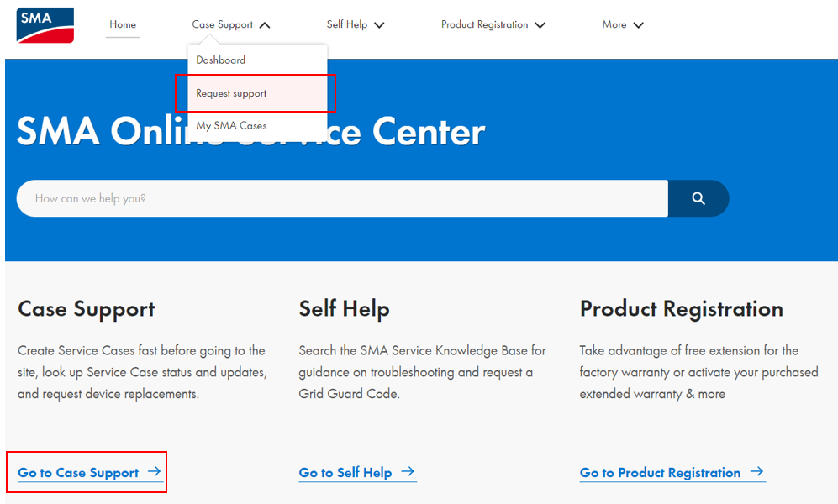Collapse the Case Support menu chevron
This screenshot has width=838, height=504.
[265, 24]
